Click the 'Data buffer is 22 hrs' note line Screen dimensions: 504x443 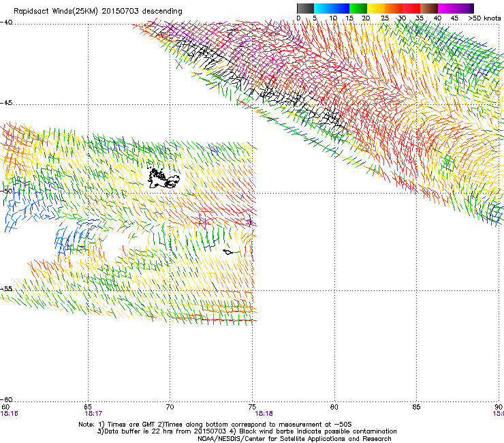coord(247,431)
